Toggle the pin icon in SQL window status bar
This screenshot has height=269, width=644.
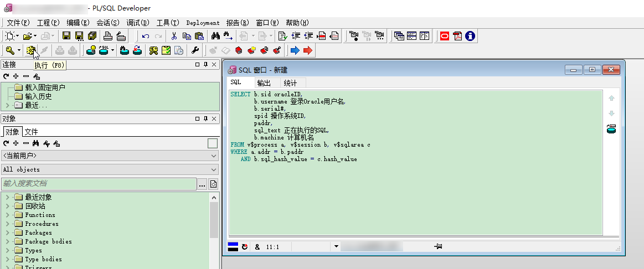(x=438, y=246)
